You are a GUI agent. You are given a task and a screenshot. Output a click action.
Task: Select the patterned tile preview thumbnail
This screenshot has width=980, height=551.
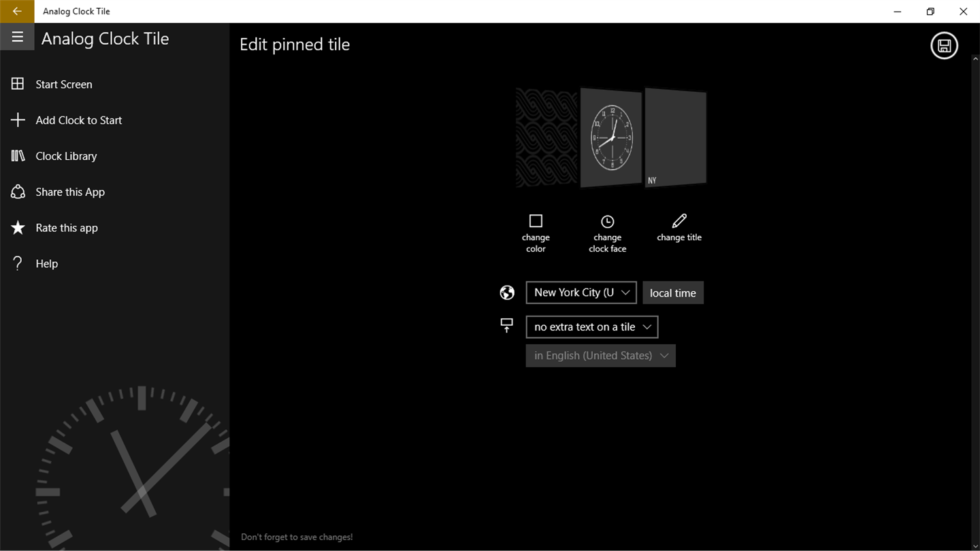(546, 138)
